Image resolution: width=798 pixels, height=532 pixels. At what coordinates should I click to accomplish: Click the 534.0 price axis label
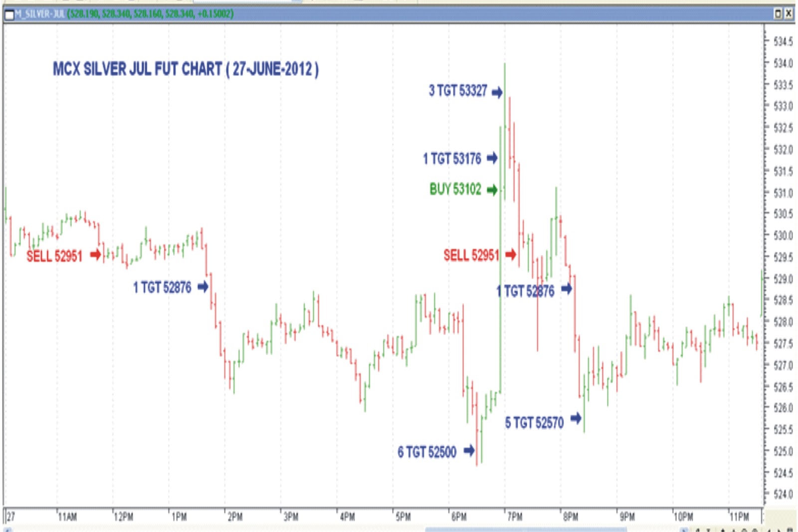tap(783, 63)
